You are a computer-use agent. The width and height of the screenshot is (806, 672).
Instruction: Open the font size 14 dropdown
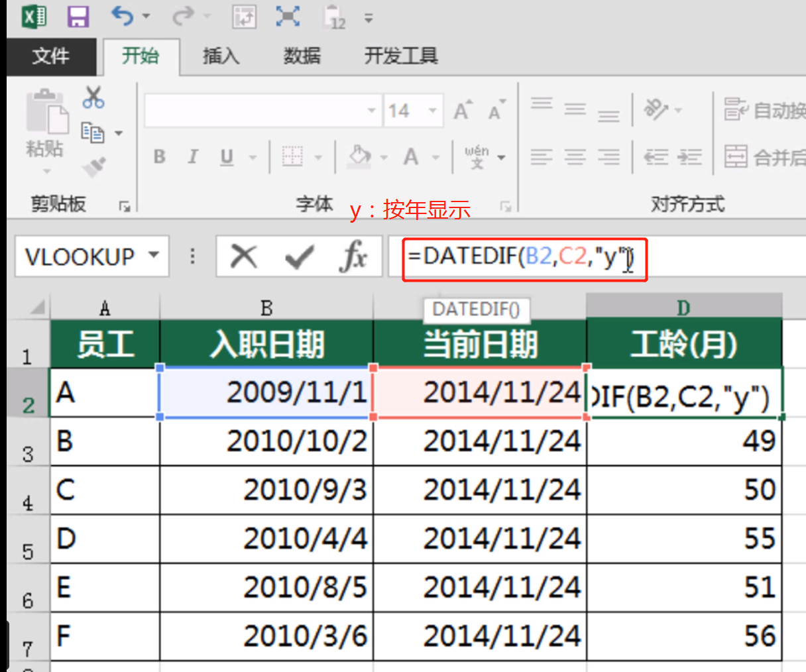coord(433,111)
